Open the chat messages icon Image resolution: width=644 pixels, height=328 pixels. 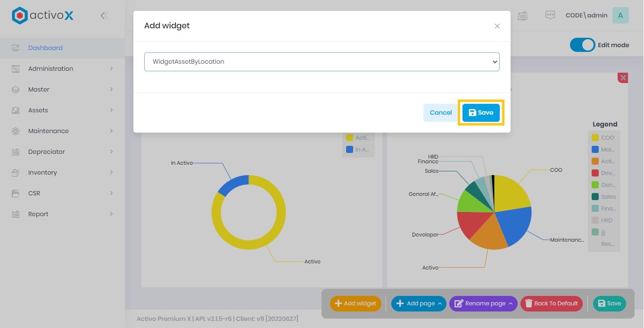[x=550, y=16]
